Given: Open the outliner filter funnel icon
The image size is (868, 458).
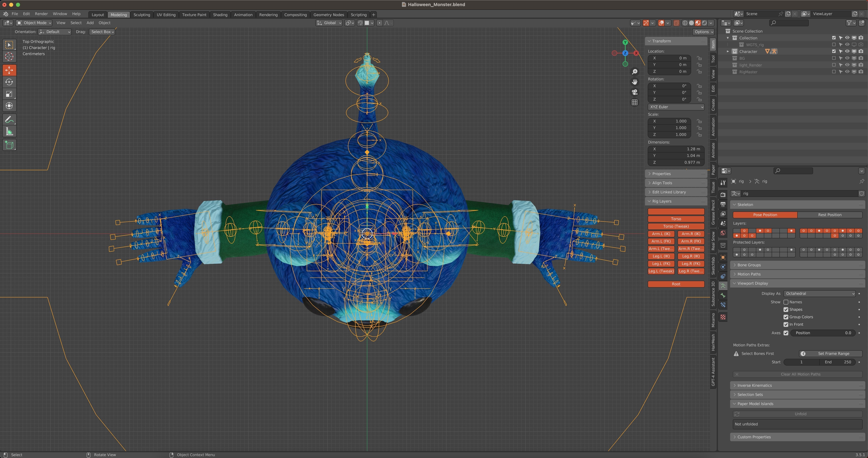Looking at the screenshot, I should coord(849,23).
